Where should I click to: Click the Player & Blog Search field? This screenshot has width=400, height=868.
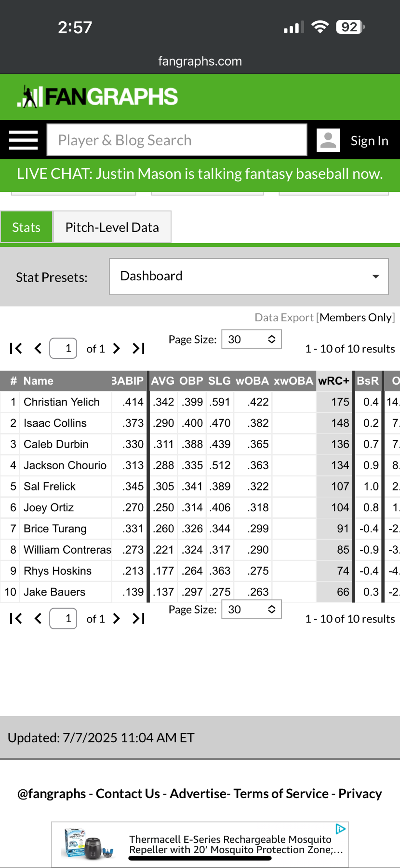(177, 140)
